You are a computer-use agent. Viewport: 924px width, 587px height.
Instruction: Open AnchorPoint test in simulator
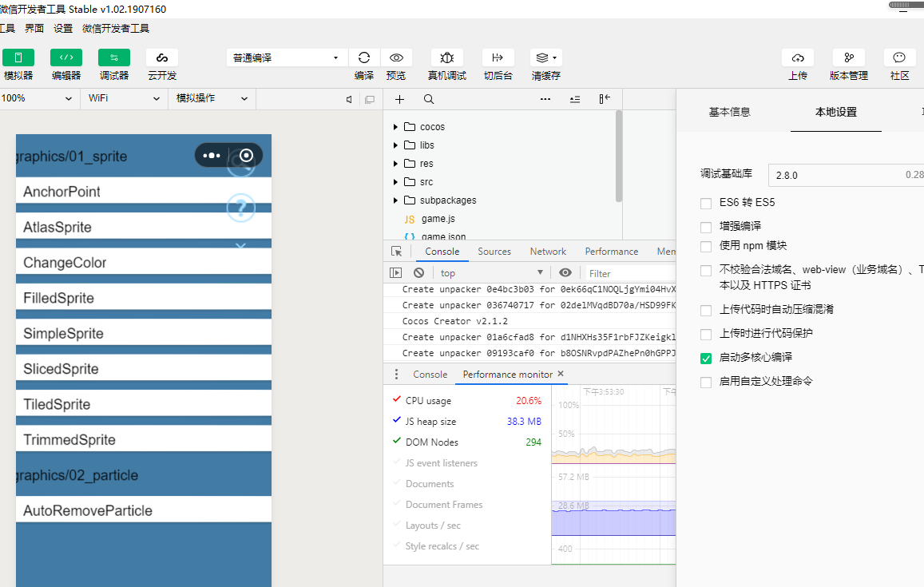pos(144,191)
